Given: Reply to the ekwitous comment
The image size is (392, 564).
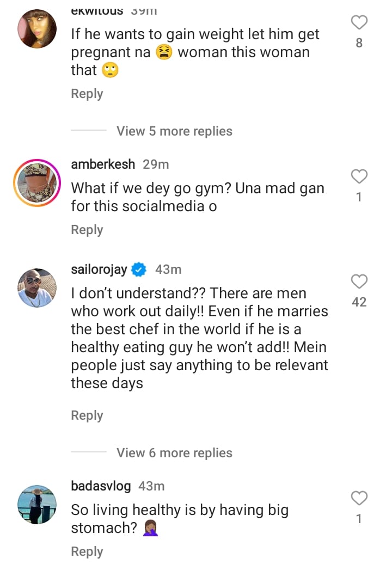Looking at the screenshot, I should coord(87,94).
